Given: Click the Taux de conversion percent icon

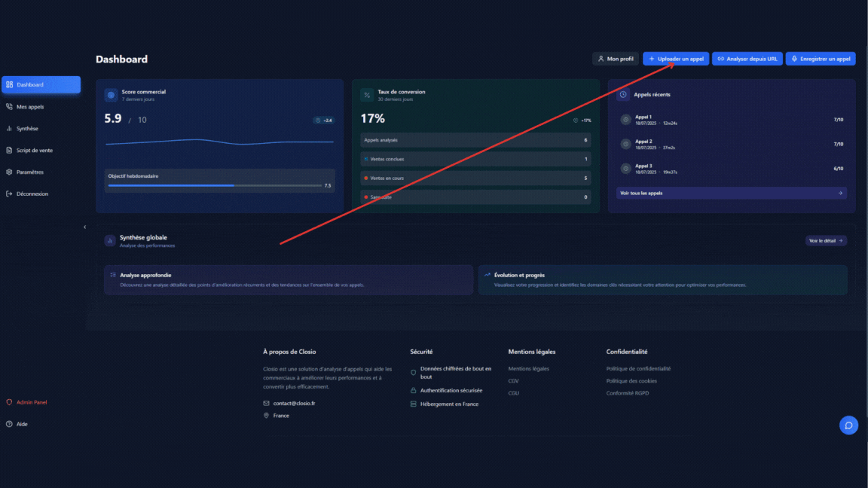Looking at the screenshot, I should pos(367,96).
